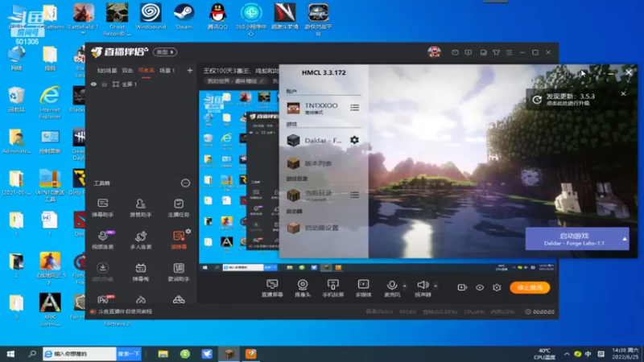The width and height of the screenshot is (644, 362).
Task: Open 弹幕助手 danmaku assistant tool
Action: tap(103, 208)
